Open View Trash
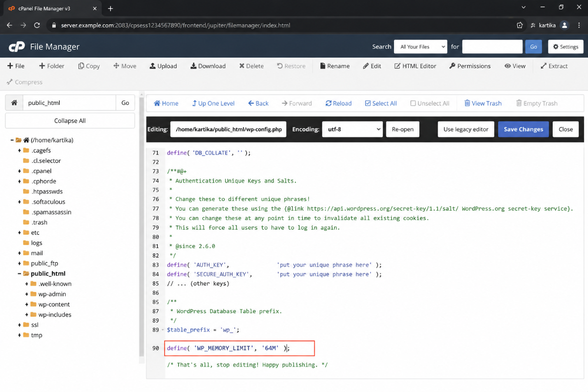Viewport: 588px width, 392px height. [x=483, y=103]
